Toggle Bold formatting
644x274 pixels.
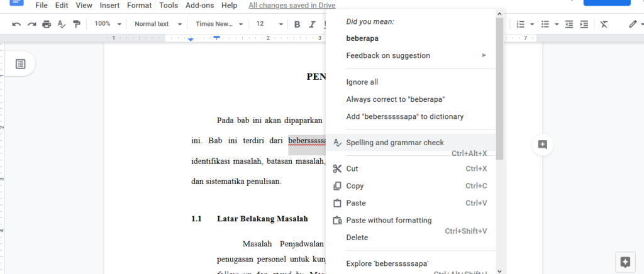pos(297,25)
